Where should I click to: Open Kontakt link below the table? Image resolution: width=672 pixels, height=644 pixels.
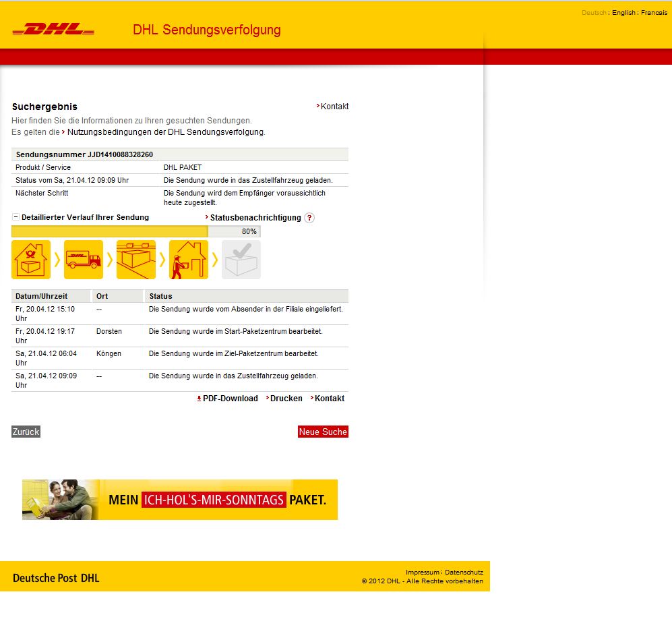[x=328, y=399]
